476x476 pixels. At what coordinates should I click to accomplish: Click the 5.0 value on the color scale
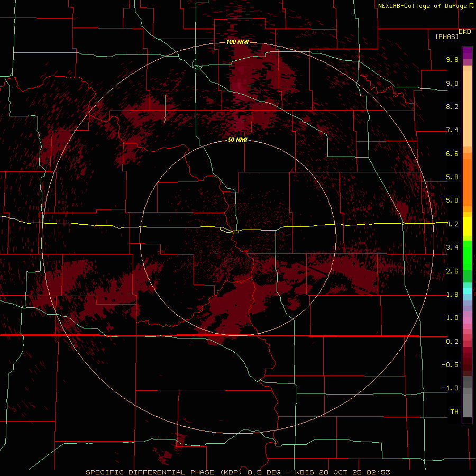(452, 200)
